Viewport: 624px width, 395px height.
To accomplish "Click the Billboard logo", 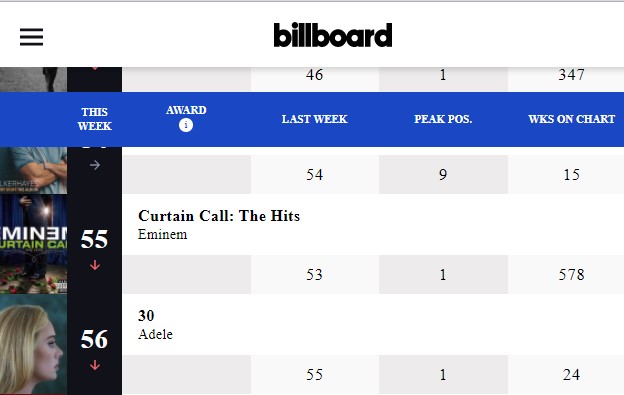I will tap(333, 35).
